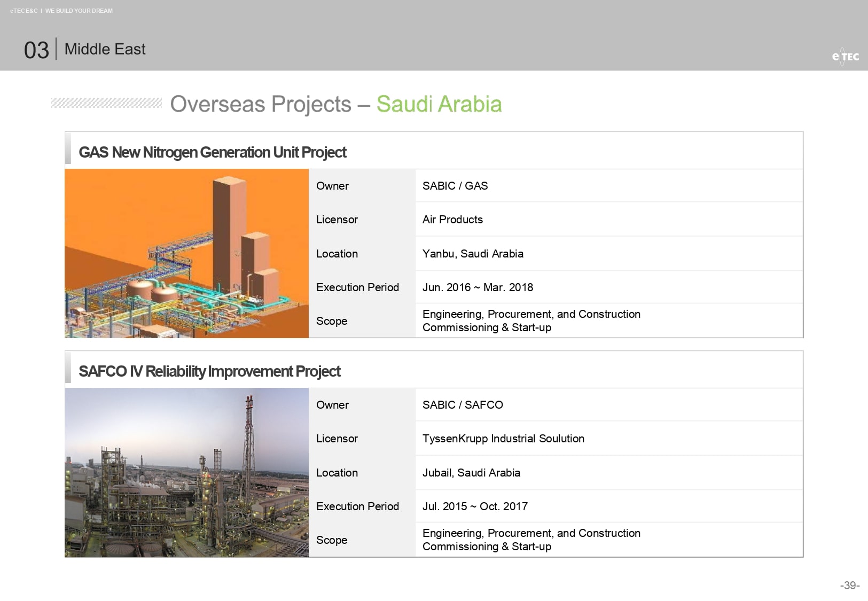Image resolution: width=868 pixels, height=601 pixels.
Task: Select 'SAFCO IV Reliability Improvement Project' title
Action: 209,371
